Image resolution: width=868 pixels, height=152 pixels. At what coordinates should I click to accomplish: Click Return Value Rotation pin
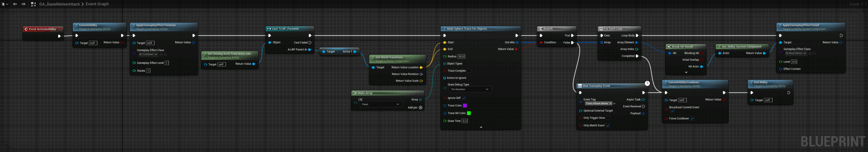coord(421,74)
